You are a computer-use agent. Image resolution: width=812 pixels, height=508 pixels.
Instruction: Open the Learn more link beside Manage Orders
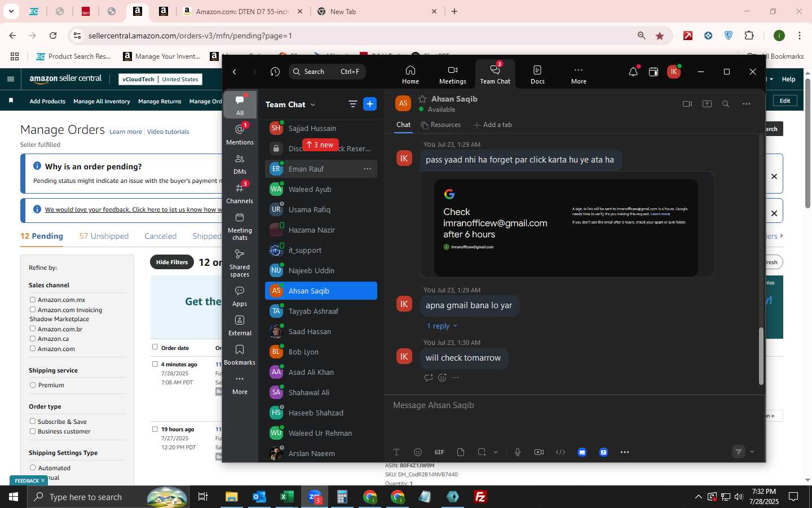pos(126,132)
